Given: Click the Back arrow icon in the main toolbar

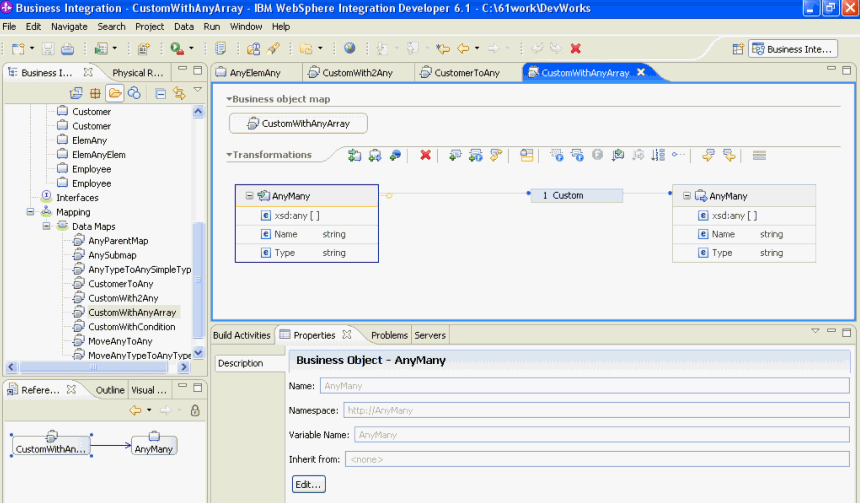Looking at the screenshot, I should [x=463, y=48].
